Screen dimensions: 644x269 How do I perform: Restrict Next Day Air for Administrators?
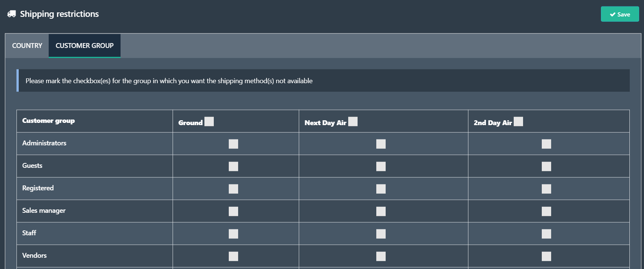point(381,144)
